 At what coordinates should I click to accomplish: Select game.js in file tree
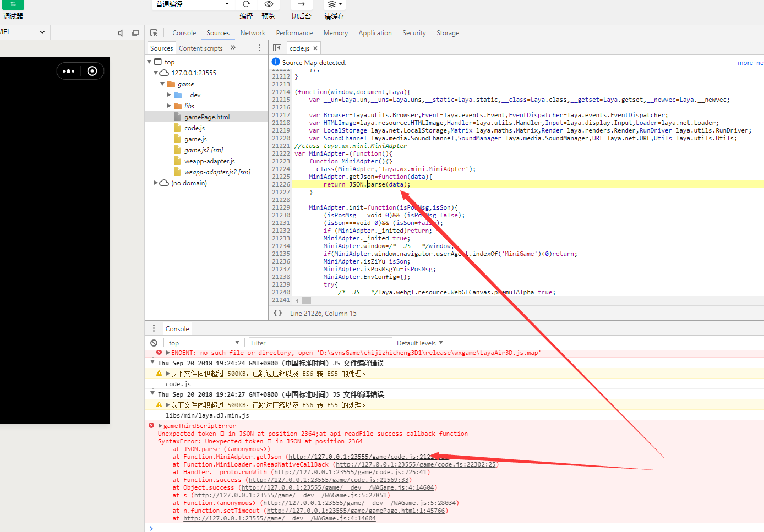(x=195, y=139)
